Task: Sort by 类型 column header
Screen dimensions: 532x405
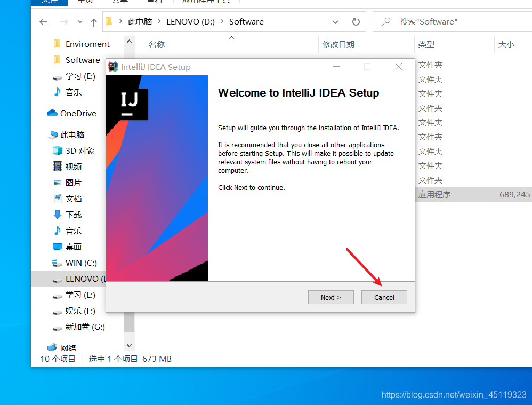Action: tap(426, 44)
